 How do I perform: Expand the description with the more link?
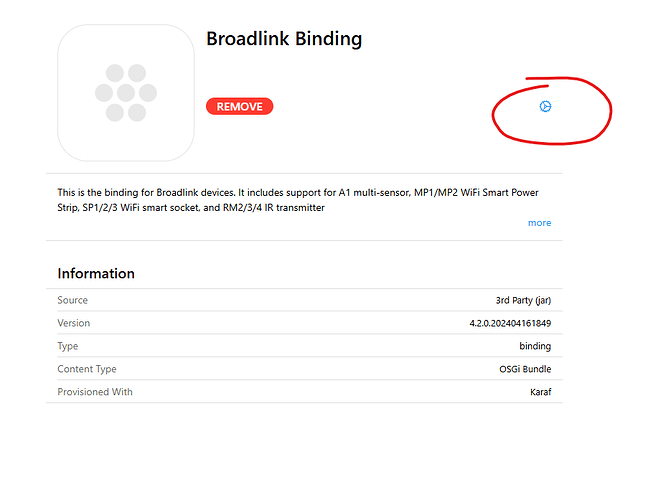pyautogui.click(x=539, y=223)
